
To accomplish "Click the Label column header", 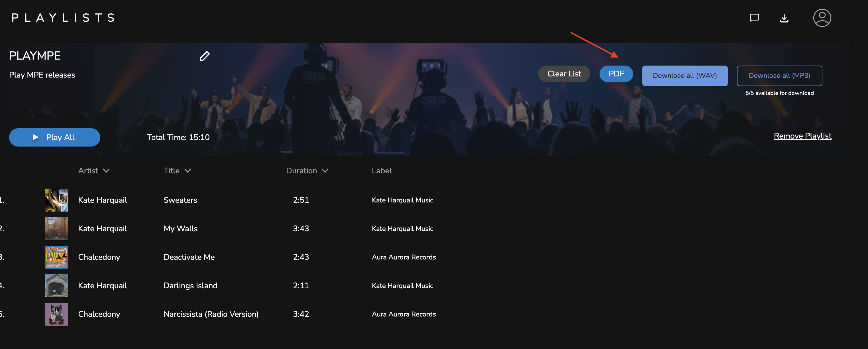I will point(382,171).
